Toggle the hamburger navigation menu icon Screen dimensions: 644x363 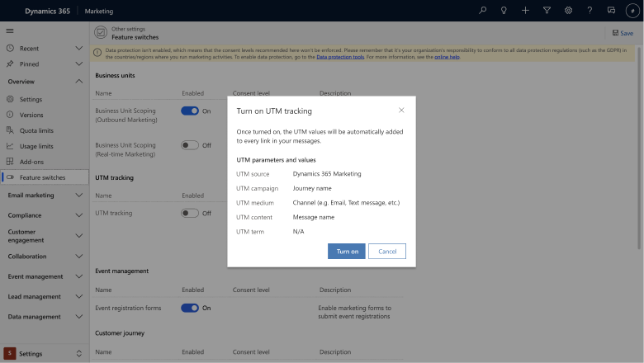(x=10, y=31)
